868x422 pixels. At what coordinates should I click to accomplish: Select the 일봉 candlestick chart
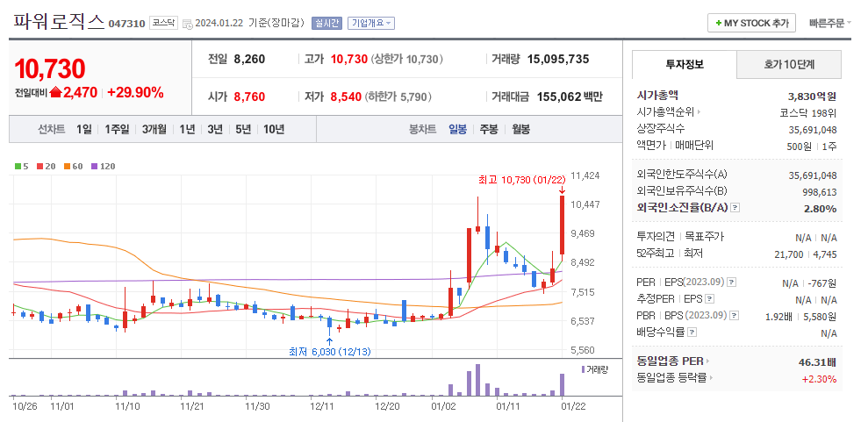click(458, 130)
